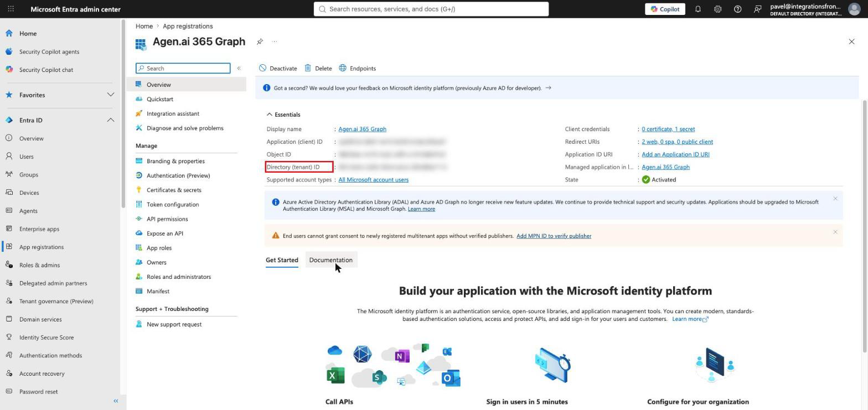Open Learn more in ADAL notice
This screenshot has height=410, width=868.
tap(421, 209)
